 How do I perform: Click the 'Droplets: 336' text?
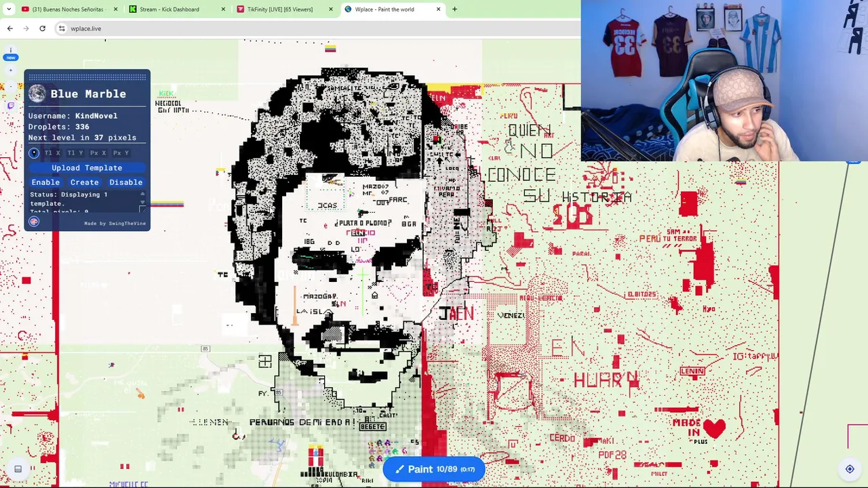[58, 127]
